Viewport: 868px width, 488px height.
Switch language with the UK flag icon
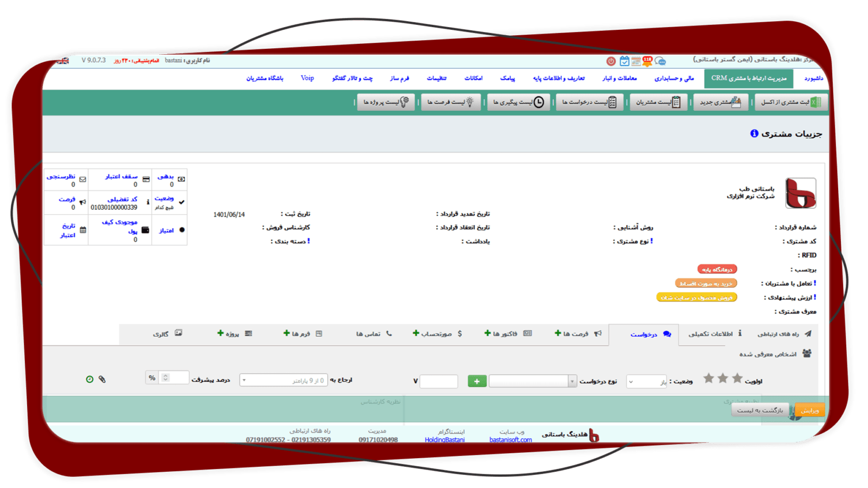point(63,61)
